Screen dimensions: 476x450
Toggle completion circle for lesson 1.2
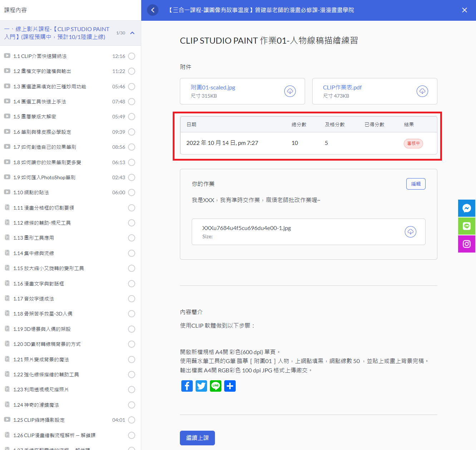coord(132,71)
